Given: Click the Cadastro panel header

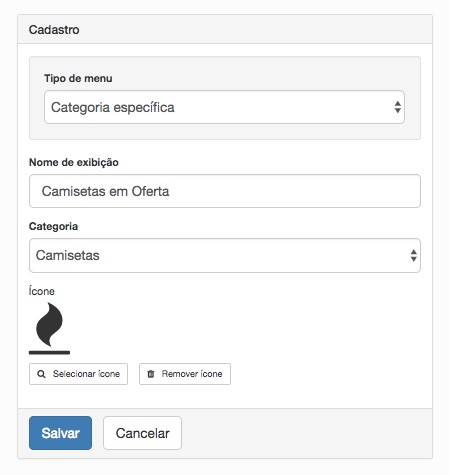Looking at the screenshot, I should point(225,29).
